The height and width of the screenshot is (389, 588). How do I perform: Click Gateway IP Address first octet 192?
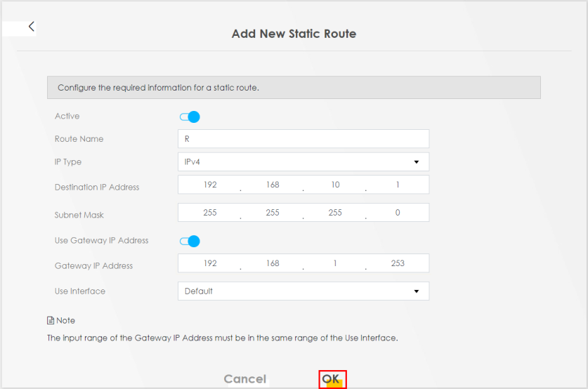click(x=209, y=263)
